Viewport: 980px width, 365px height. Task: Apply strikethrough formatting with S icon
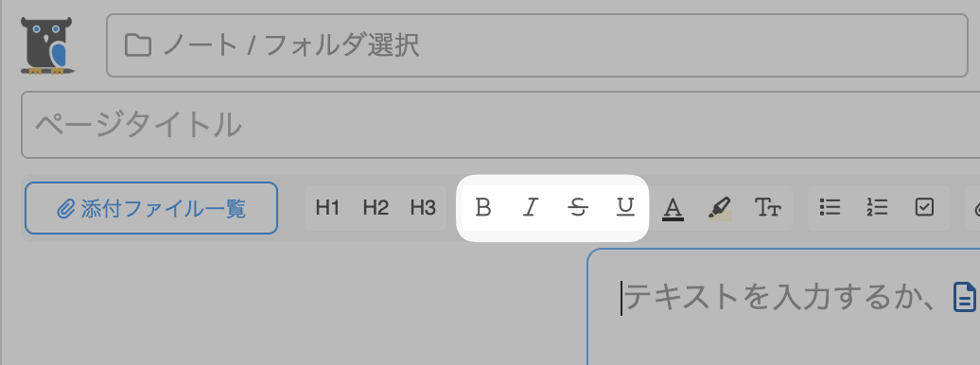point(578,207)
